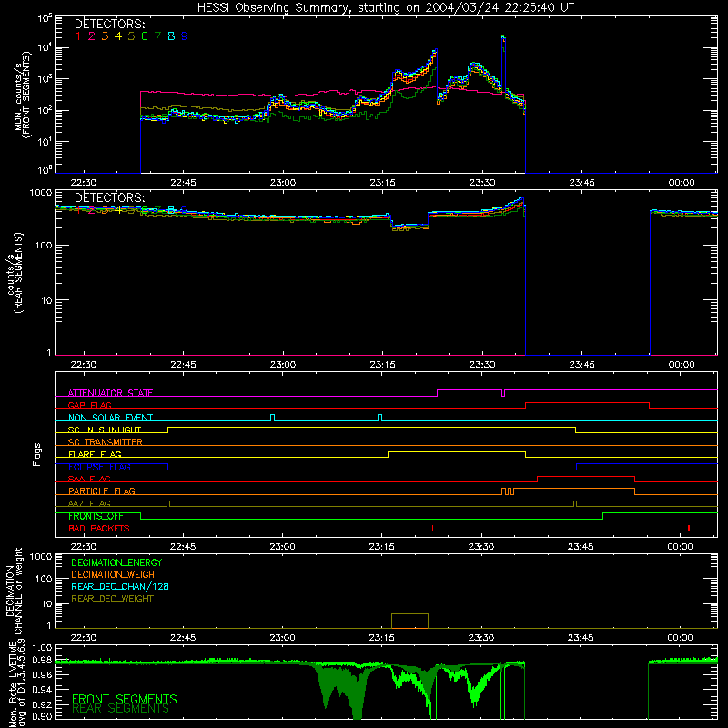
Task: Click red detector number 1 in front segments legend
Action: click(x=78, y=36)
